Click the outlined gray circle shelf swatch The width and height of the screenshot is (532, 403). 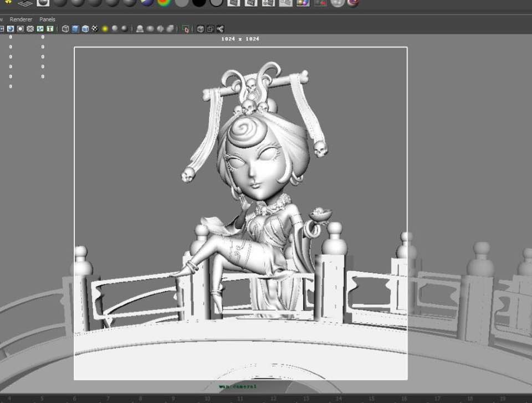pos(216,3)
